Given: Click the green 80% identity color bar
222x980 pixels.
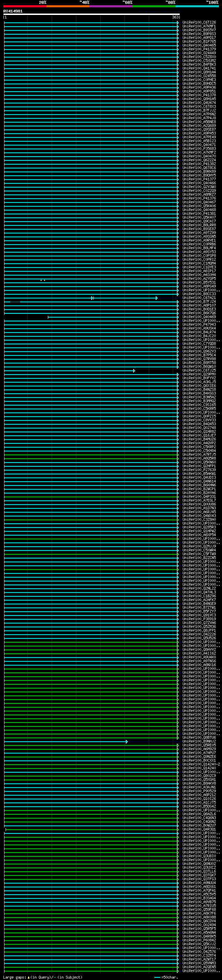Looking at the screenshot, I should [x=154, y=6].
